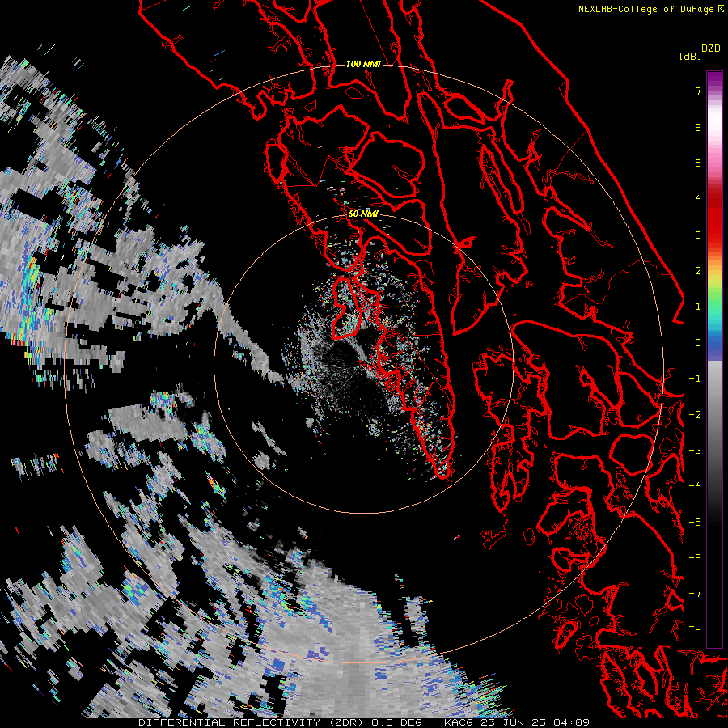Image resolution: width=728 pixels, height=728 pixels.
Task: Click the TH threshold label on scale
Action: click(x=695, y=630)
